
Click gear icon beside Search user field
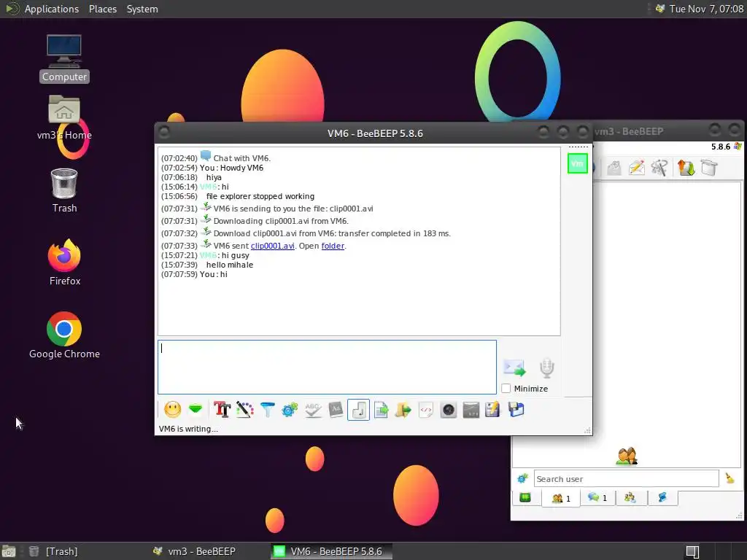click(x=522, y=478)
